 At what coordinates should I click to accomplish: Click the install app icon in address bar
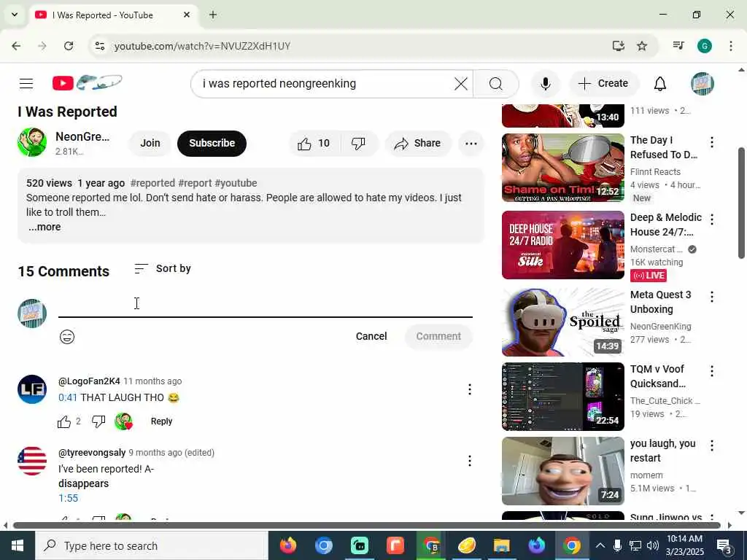(619, 46)
